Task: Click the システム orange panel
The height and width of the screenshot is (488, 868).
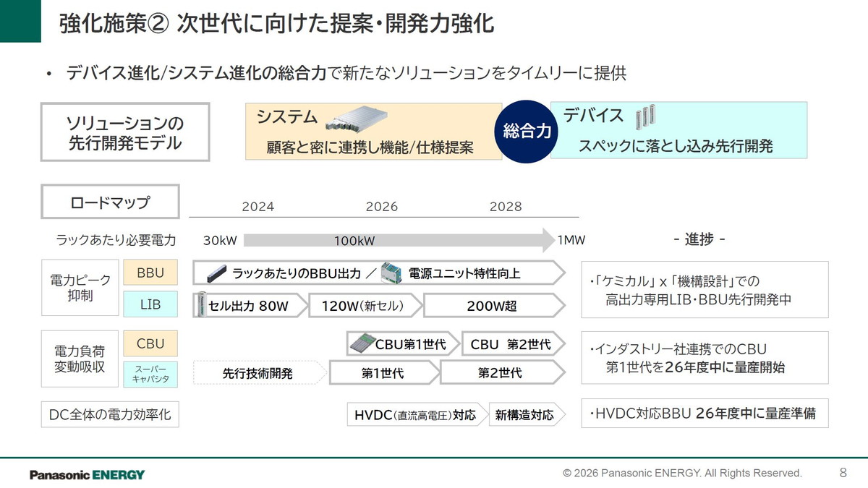Action: [373, 131]
